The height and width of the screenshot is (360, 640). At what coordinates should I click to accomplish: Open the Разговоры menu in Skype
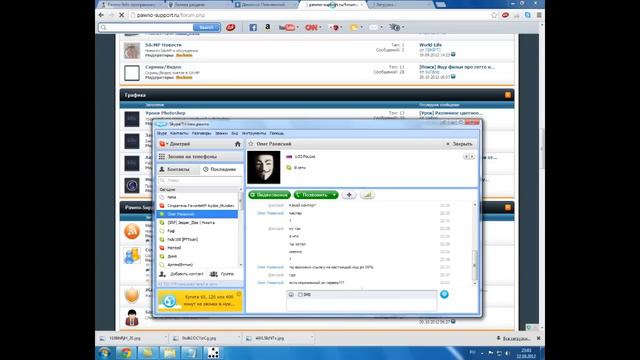202,133
